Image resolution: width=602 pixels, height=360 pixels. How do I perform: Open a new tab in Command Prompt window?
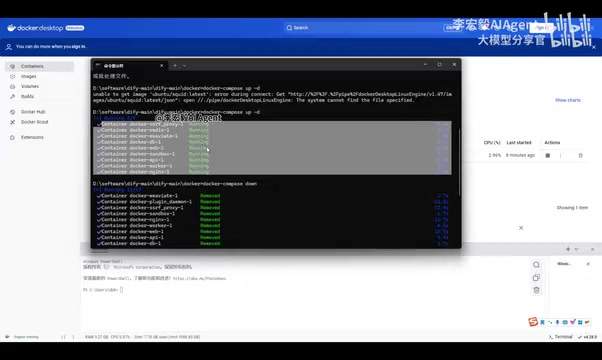pyautogui.click(x=175, y=66)
